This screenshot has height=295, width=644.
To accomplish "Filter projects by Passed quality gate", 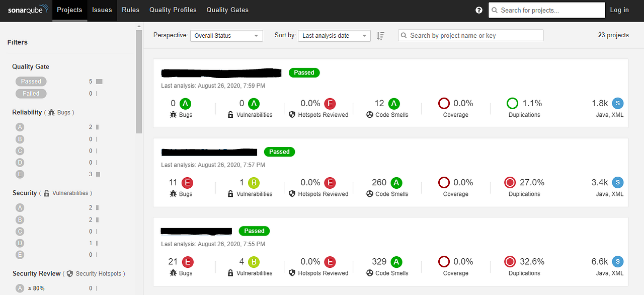I will [x=31, y=81].
